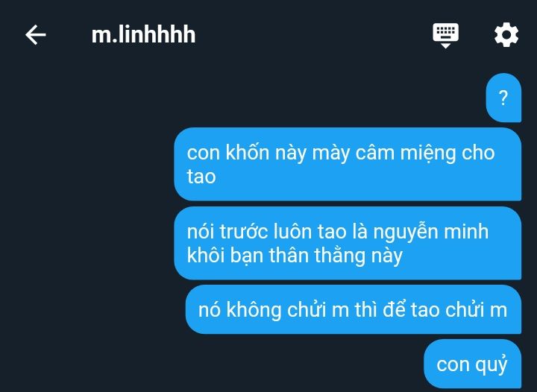Screen dimensions: 537x392
Task: Select the "?" message bubble
Action: 503,98
